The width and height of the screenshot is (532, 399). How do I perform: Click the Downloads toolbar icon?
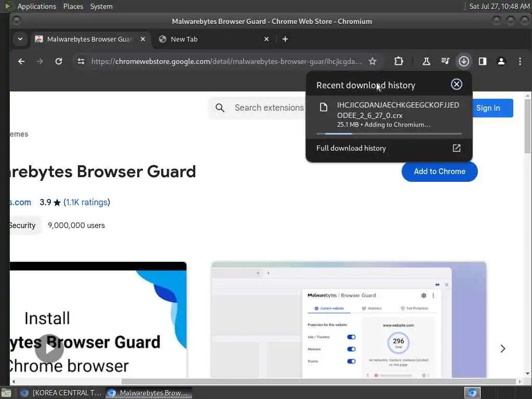[x=464, y=61]
